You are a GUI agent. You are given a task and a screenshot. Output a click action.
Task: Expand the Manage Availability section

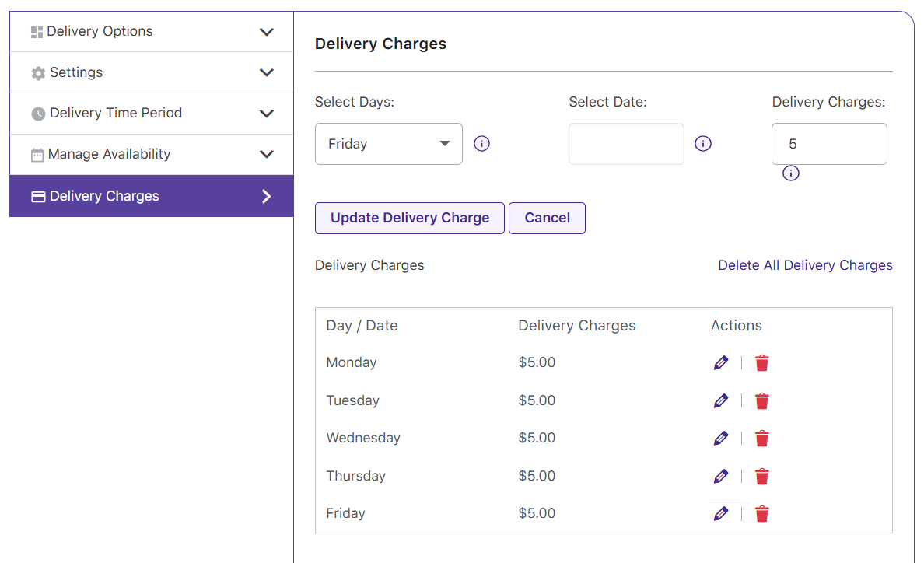point(267,154)
